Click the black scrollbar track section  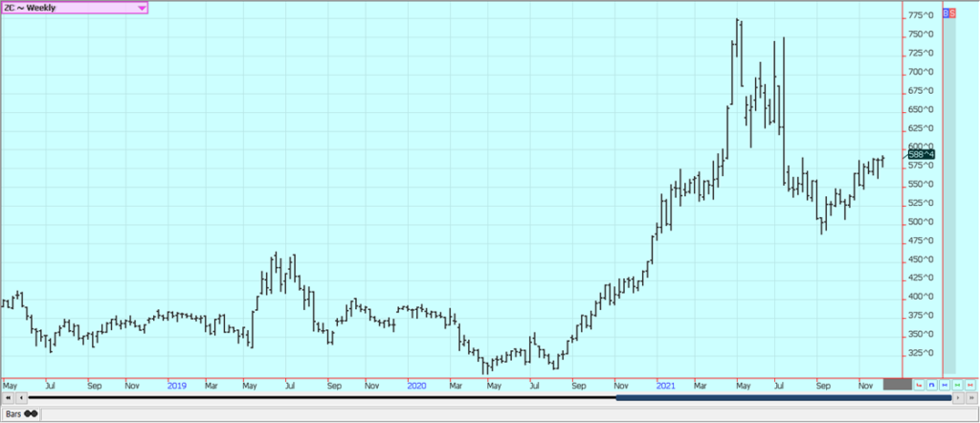[322, 397]
